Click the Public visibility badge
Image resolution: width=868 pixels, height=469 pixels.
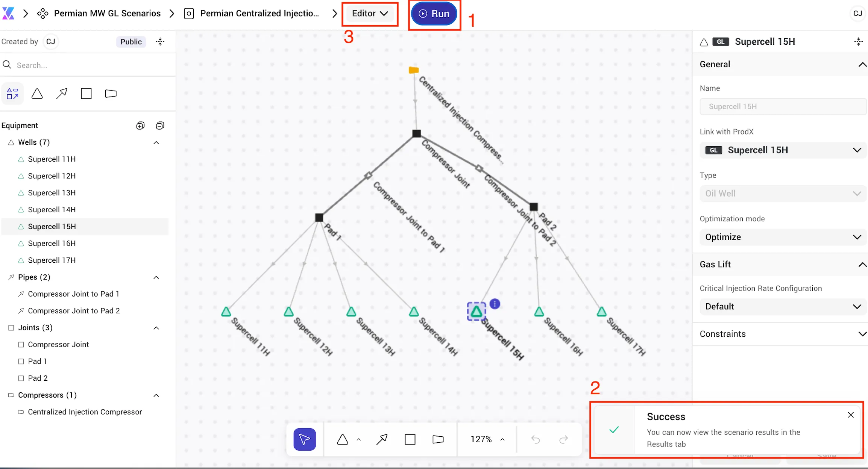[x=131, y=42]
